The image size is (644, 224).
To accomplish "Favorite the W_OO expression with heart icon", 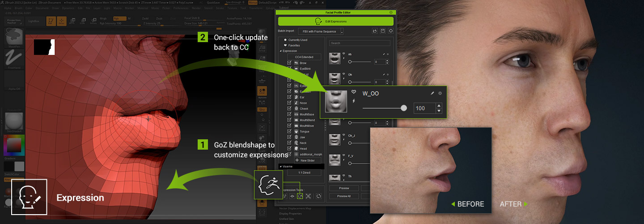I will tap(354, 92).
